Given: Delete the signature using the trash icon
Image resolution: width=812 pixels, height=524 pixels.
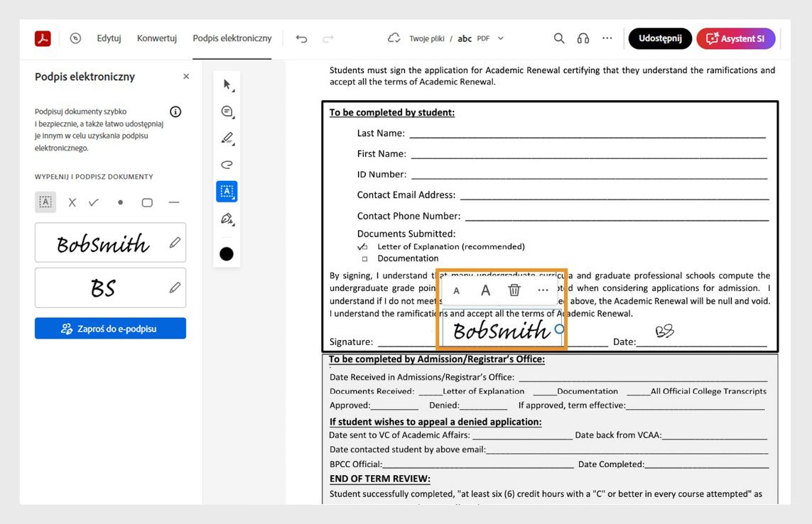Looking at the screenshot, I should (514, 290).
